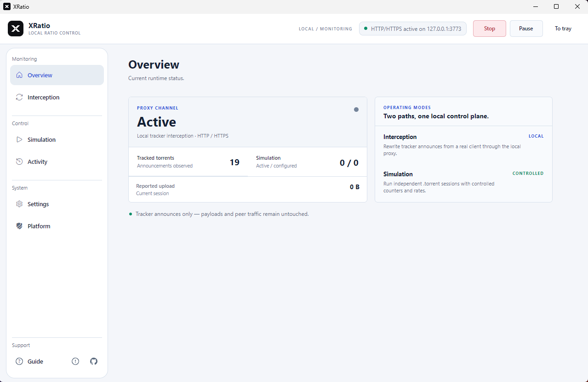Click the XRatio title bar app icon

coord(7,6)
